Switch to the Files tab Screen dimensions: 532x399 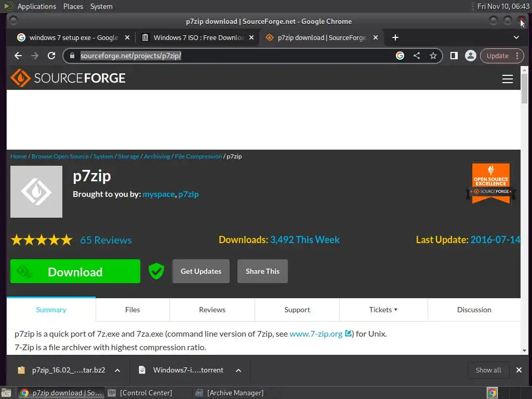tap(132, 310)
